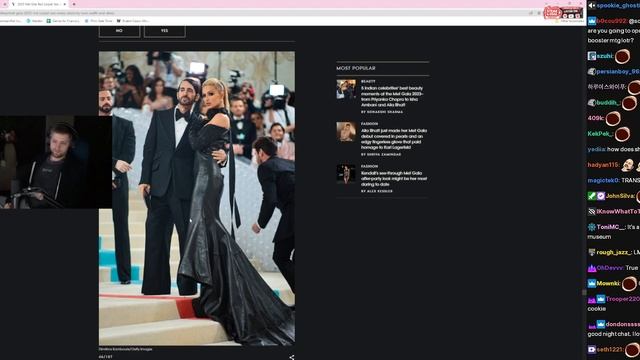
Task: Open the bookmark with teal round icon
Action: click(x=34, y=21)
